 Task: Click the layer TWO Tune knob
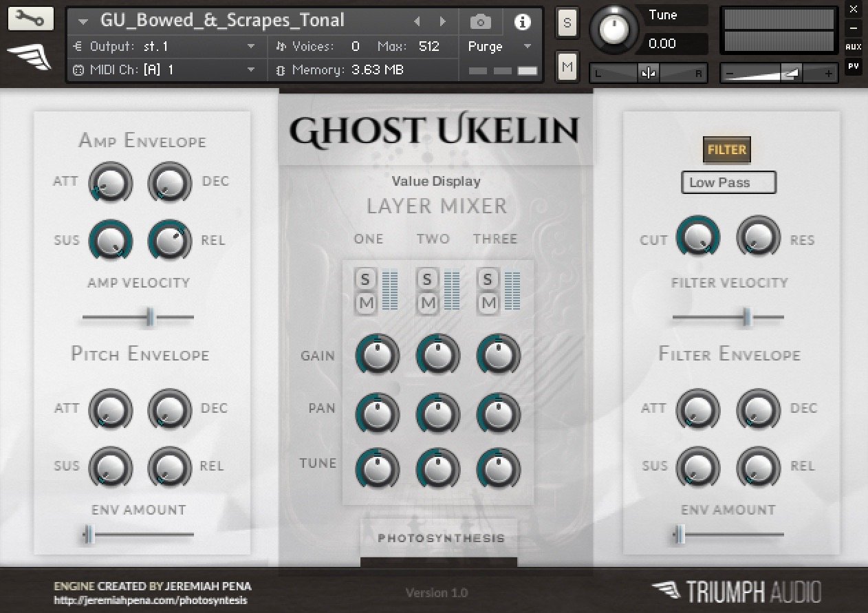pos(437,470)
